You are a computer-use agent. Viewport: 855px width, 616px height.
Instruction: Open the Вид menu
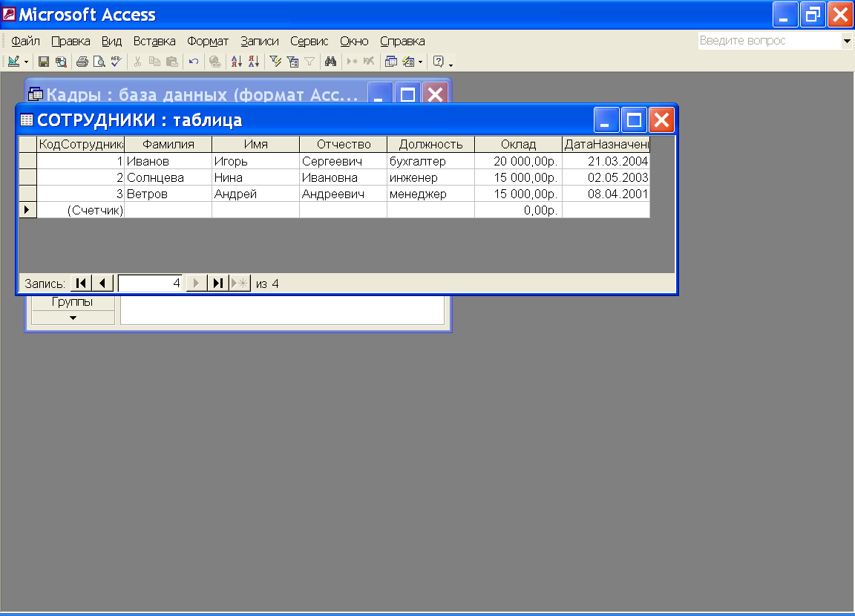[x=111, y=42]
